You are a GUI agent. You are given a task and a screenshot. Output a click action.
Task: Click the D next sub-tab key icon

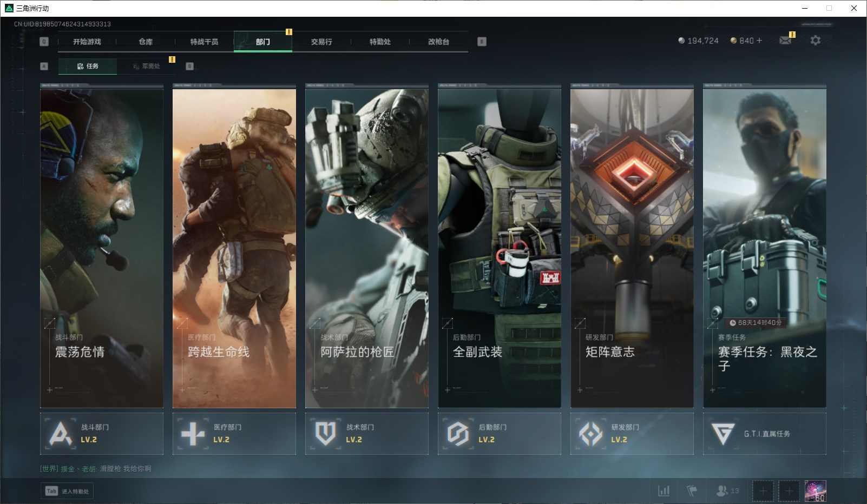[x=189, y=66]
